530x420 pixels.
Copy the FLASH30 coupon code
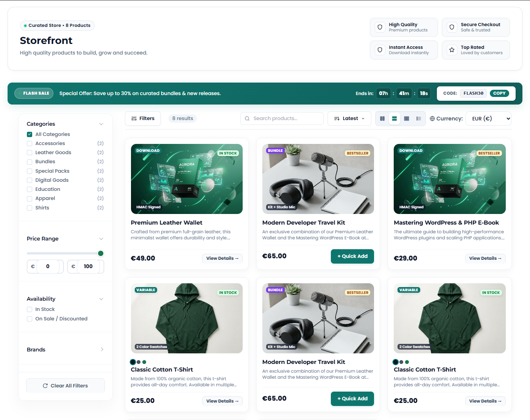point(499,93)
